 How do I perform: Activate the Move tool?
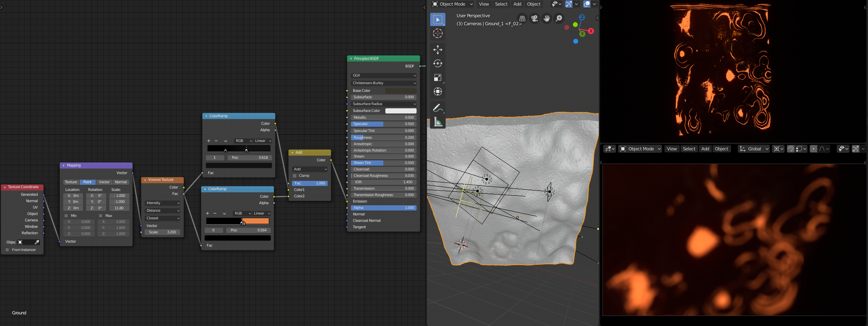437,49
